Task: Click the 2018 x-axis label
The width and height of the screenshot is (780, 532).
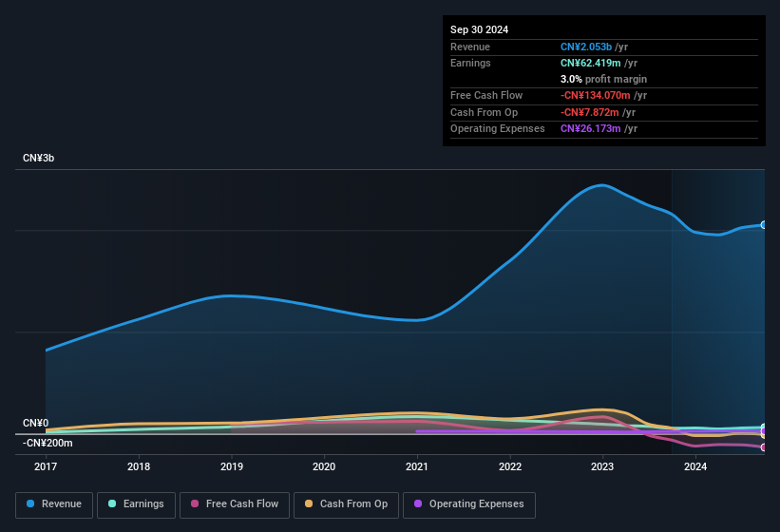Action: (139, 466)
